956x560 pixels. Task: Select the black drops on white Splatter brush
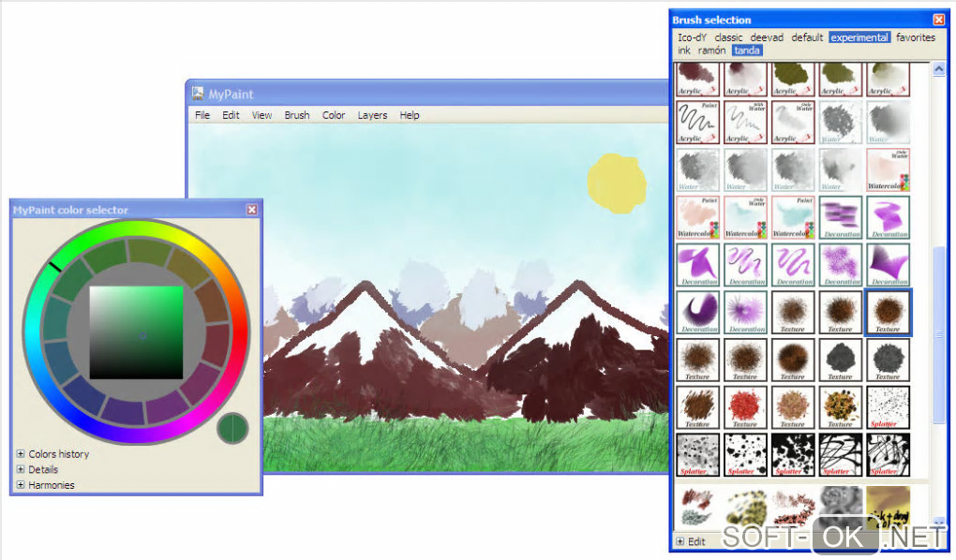click(x=745, y=455)
